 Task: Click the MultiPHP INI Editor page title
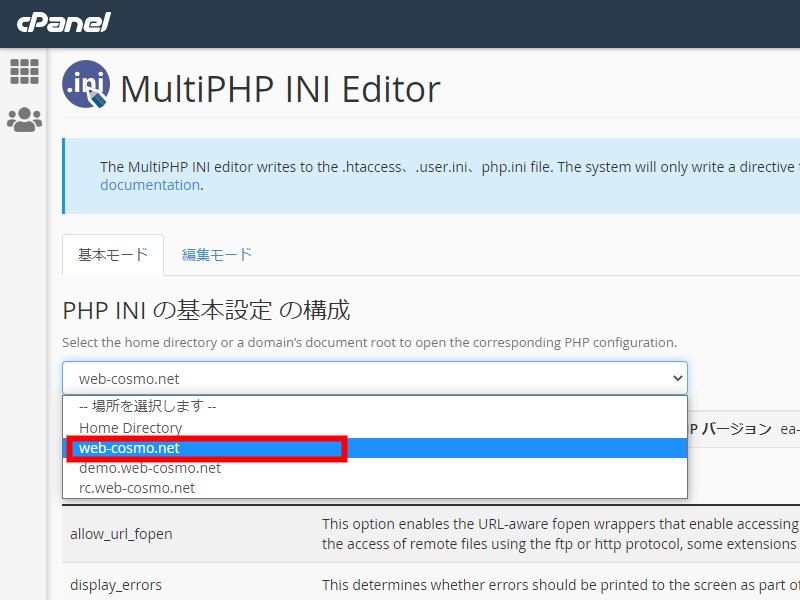click(x=280, y=89)
